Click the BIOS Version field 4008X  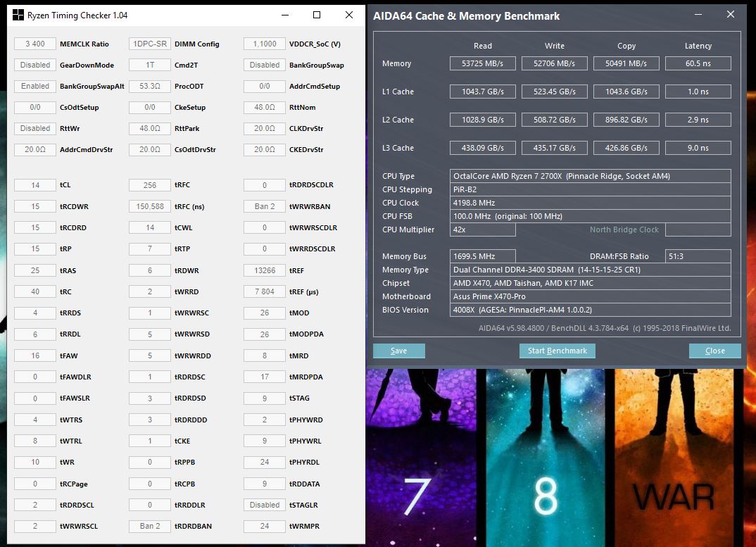(x=590, y=310)
